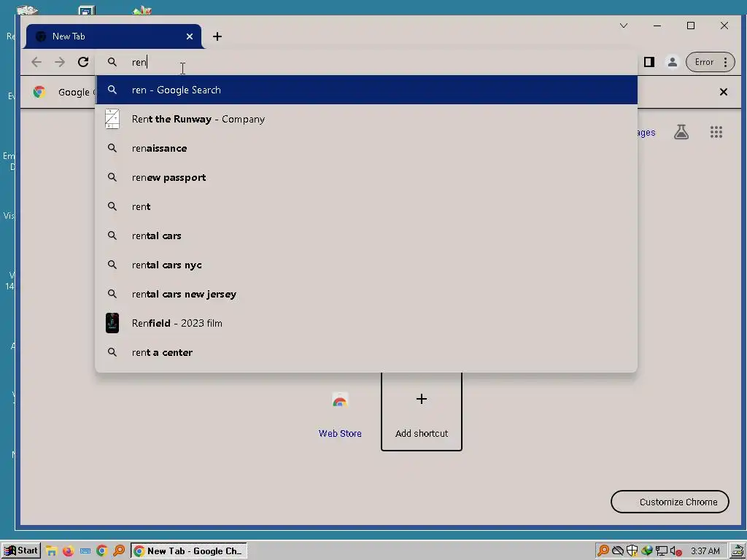Image resolution: width=747 pixels, height=560 pixels.
Task: Select 'Renfield - 2023 film' suggestion
Action: pos(366,323)
